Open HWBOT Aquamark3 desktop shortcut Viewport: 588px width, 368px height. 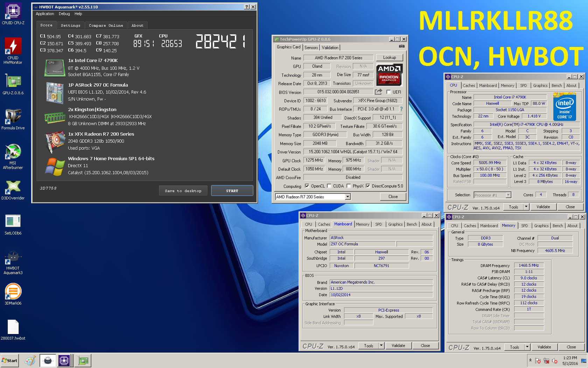(x=13, y=262)
